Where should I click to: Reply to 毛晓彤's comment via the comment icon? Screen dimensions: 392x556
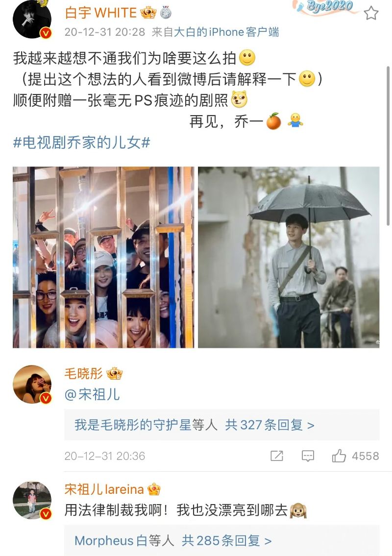coord(308,456)
